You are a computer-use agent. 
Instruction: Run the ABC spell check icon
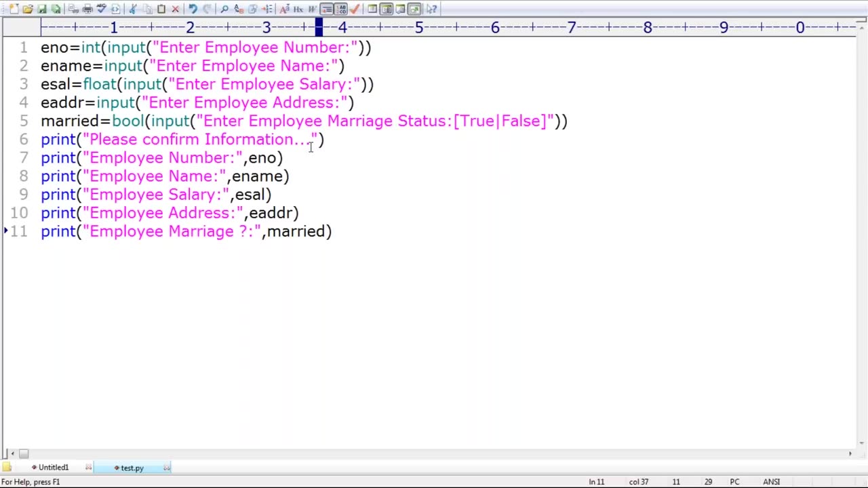coord(101,9)
